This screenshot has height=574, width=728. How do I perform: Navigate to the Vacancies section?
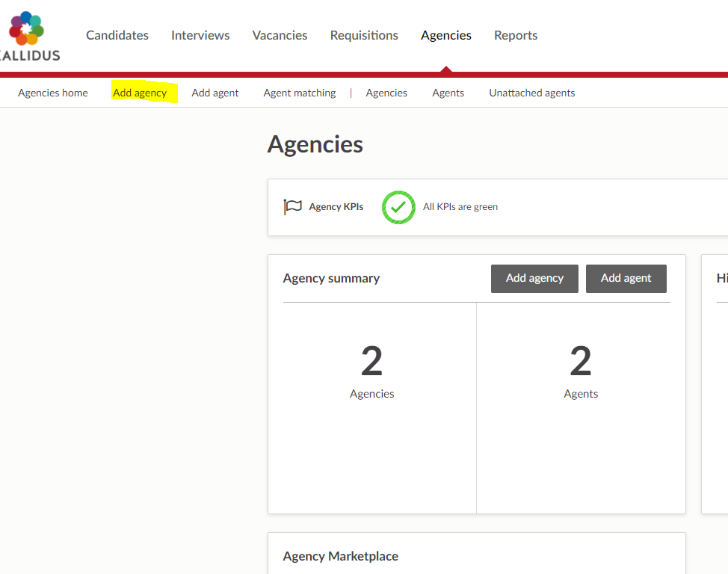click(280, 35)
